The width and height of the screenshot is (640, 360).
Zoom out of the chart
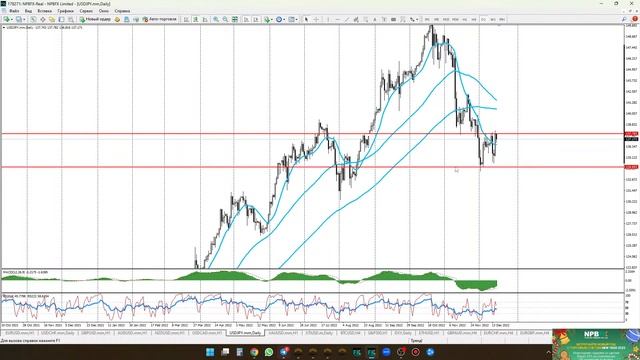225,19
